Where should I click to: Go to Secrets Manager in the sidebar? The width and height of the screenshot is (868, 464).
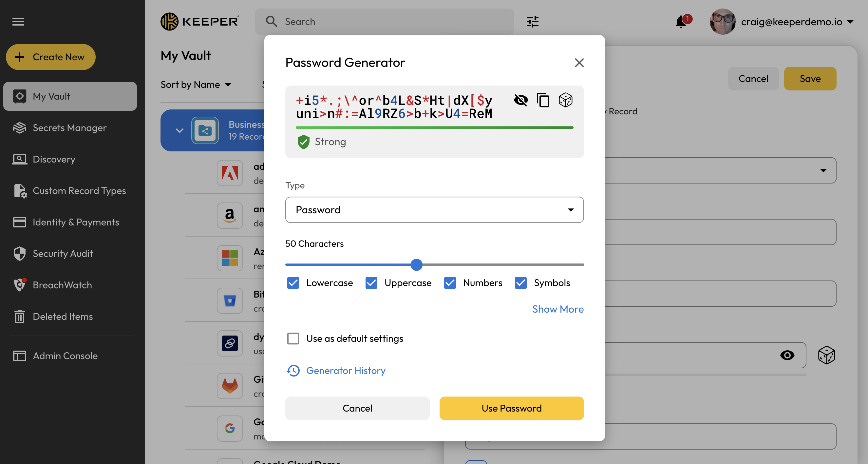(69, 128)
